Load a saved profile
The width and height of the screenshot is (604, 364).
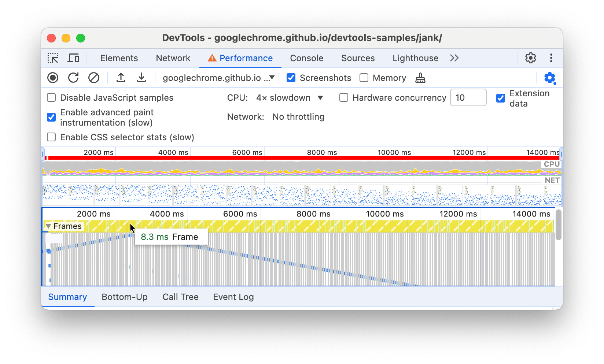click(121, 78)
